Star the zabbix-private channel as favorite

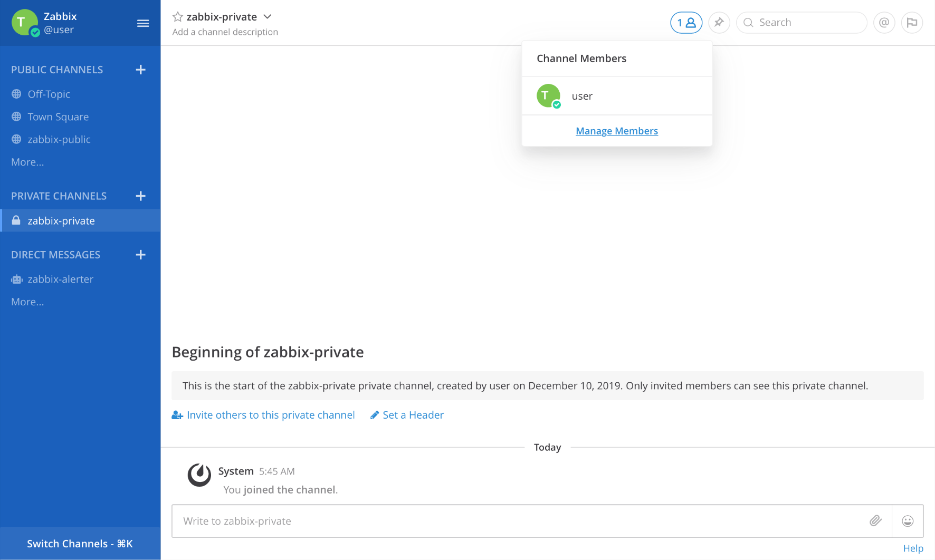coord(178,17)
